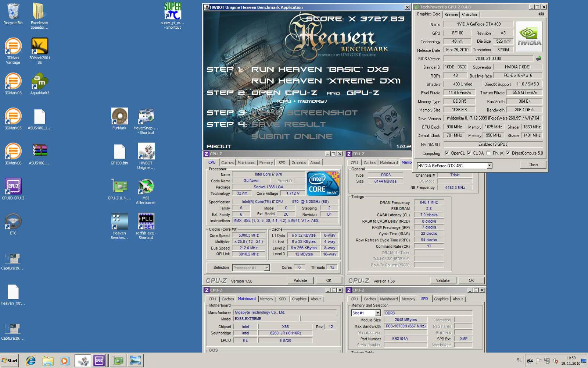Screen dimensions: 588x368
Task: Launch the 3DMark2001 SE icon
Action: pyautogui.click(x=40, y=51)
